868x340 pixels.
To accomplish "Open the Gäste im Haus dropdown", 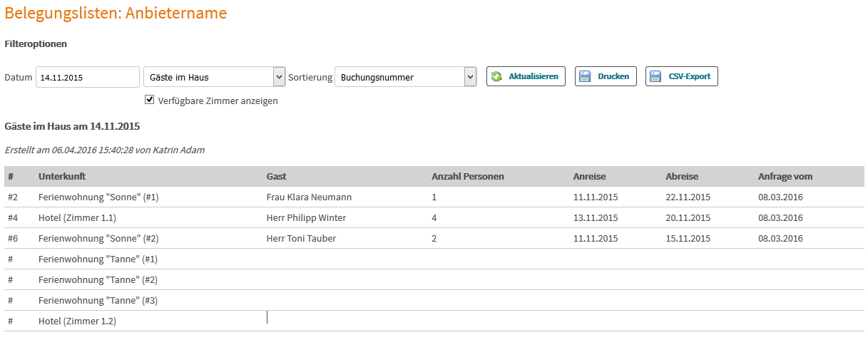I will point(215,77).
